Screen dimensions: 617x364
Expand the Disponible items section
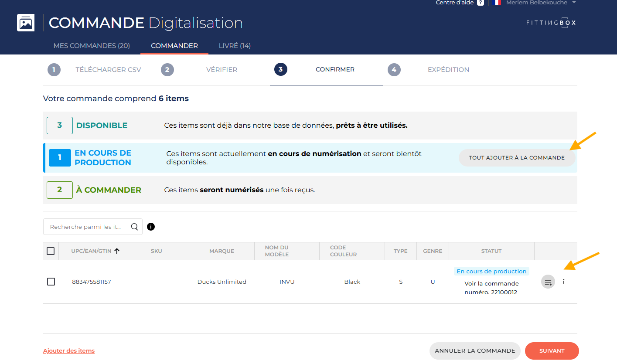point(102,126)
